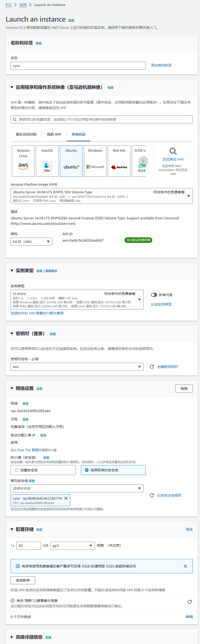
Task: Open 预装软件的 AMI 需要支付额外费用 link
Action: coord(37,313)
